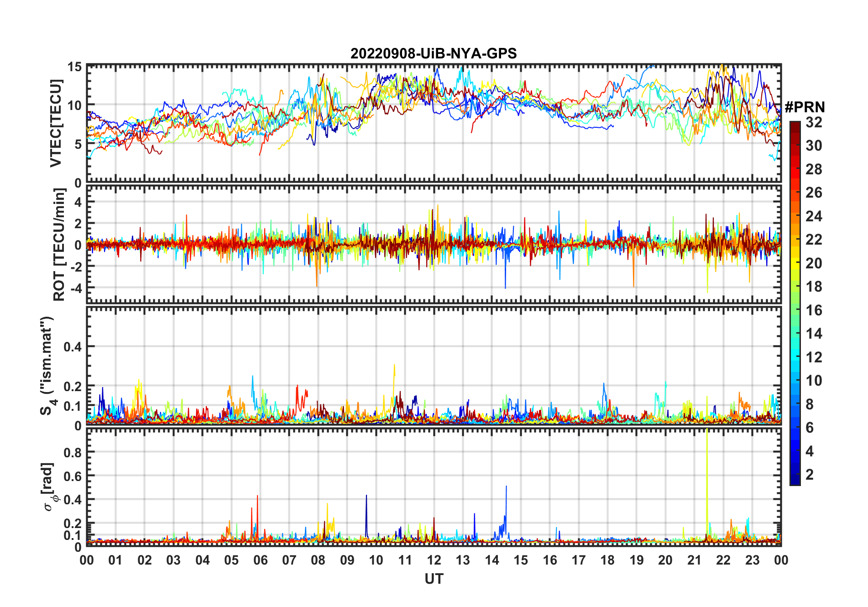Click VTEC y-axis tick label 15
The height and width of the screenshot is (607, 868).
tap(74, 67)
